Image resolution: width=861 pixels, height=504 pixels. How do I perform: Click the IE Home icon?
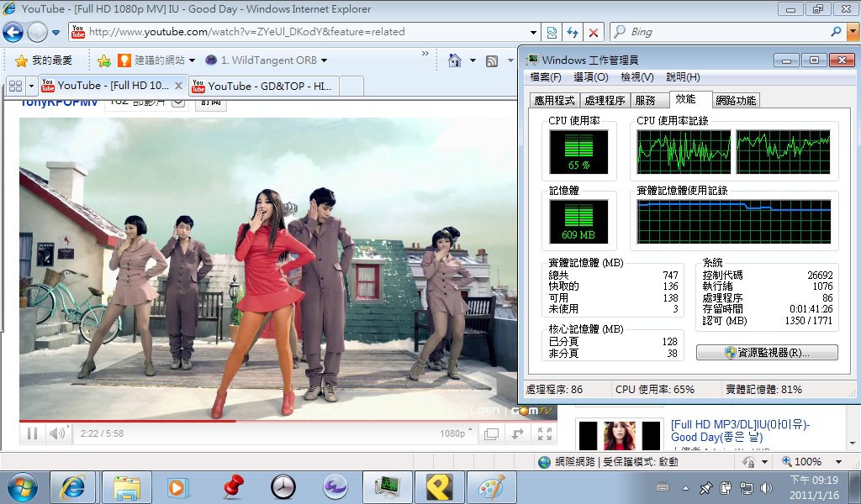point(455,60)
